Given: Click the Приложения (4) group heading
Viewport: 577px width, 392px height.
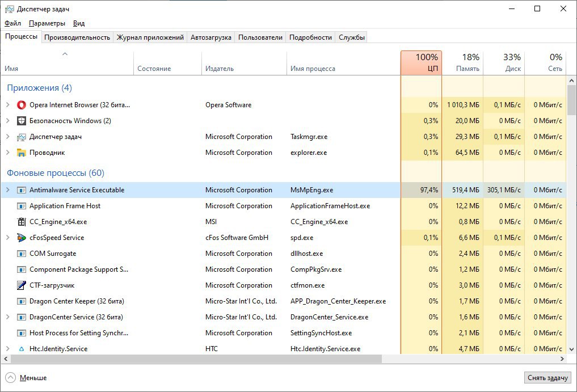Looking at the screenshot, I should [39, 88].
